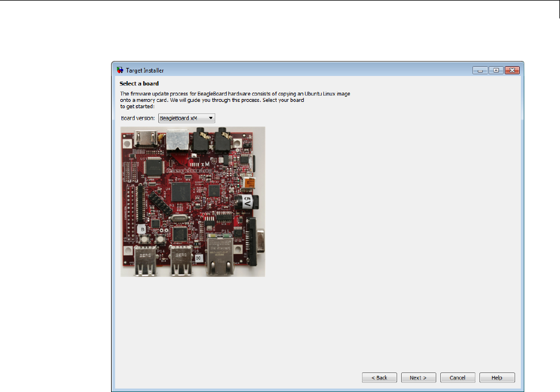Open the Board version dropdown
This screenshot has width=560, height=392.
[186, 118]
